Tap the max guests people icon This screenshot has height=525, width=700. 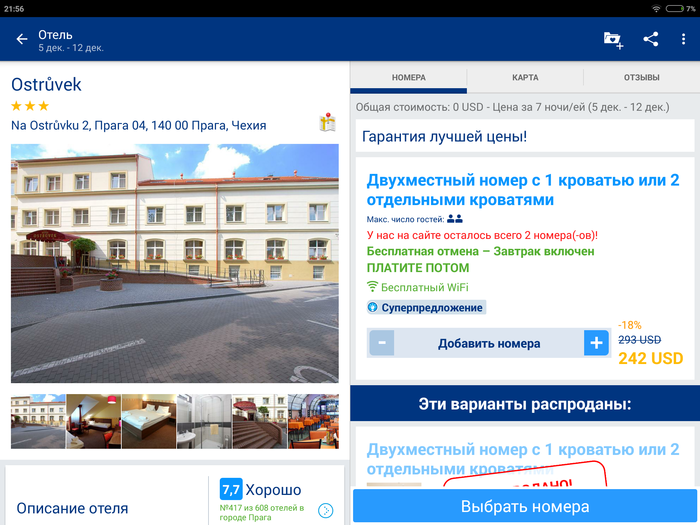(455, 219)
